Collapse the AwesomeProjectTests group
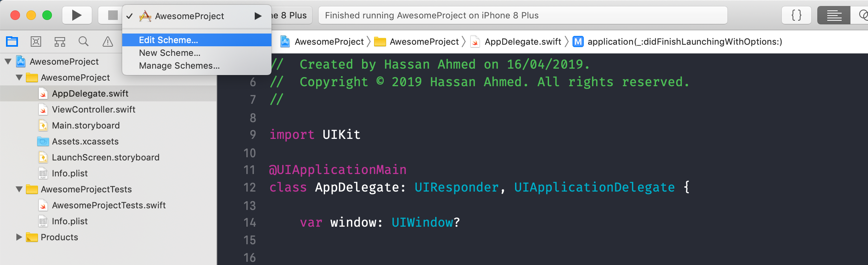Viewport: 868px width, 265px height. 18,189
